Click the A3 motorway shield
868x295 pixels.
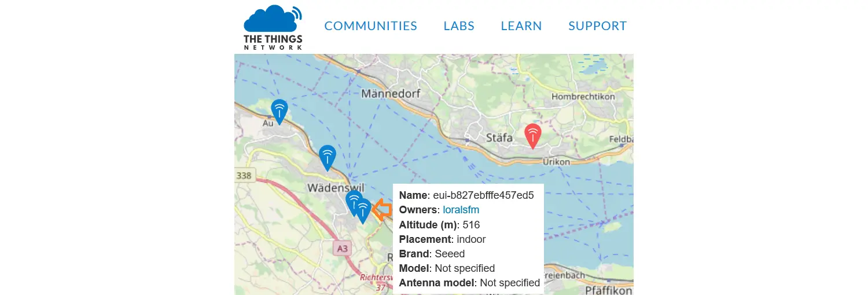point(343,249)
